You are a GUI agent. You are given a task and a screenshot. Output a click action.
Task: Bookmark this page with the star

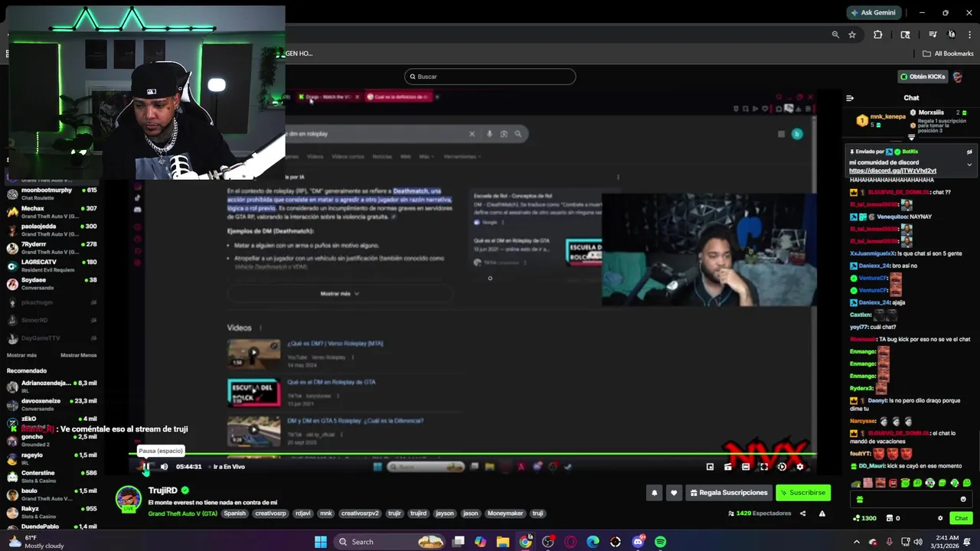click(x=852, y=34)
